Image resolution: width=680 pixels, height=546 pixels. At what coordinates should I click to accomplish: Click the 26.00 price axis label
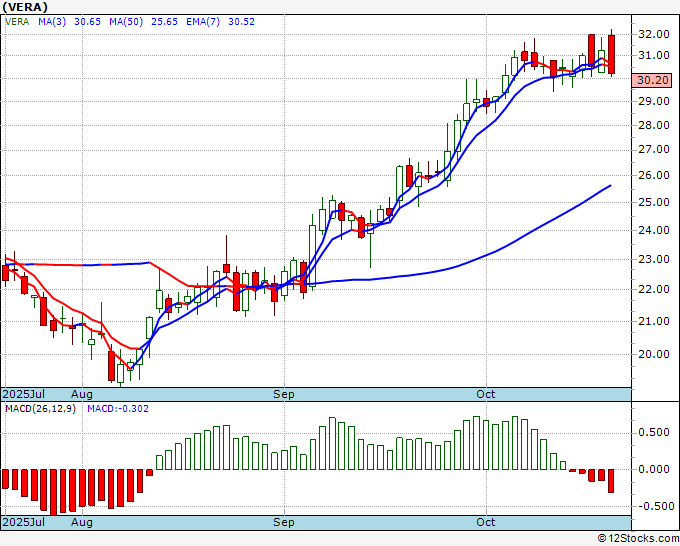(654, 176)
